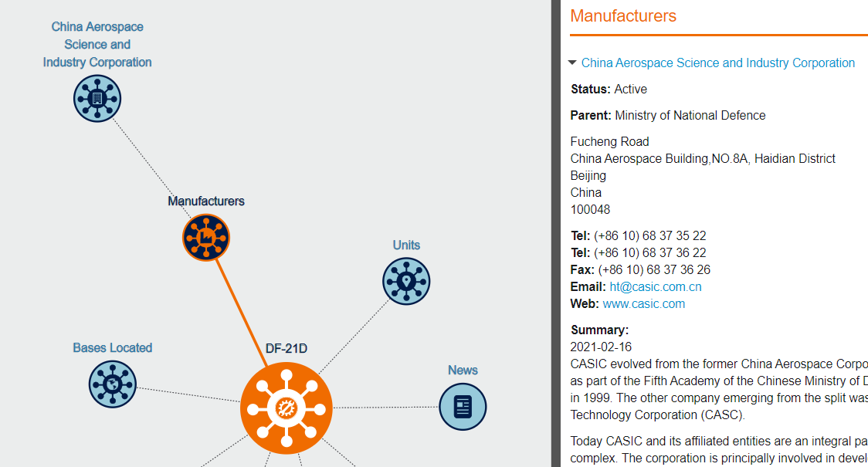The height and width of the screenshot is (467, 868).
Task: Click the Units node label
Action: [x=406, y=245]
